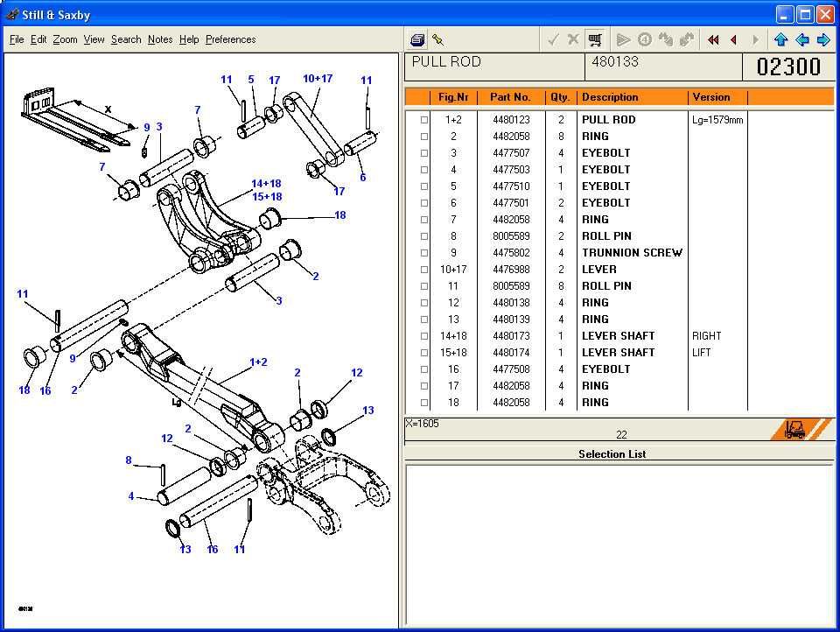Click the Qty. column header
Screen dimensions: 840x632
tap(560, 97)
